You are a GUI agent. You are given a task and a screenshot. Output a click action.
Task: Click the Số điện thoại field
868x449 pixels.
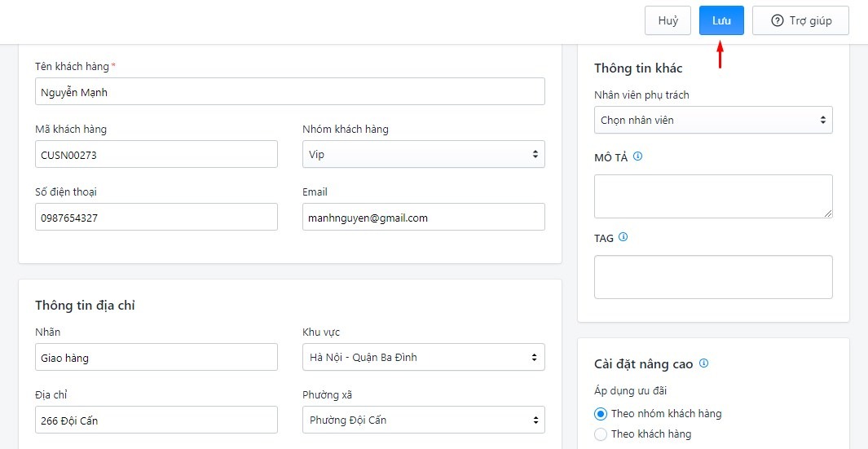[156, 218]
